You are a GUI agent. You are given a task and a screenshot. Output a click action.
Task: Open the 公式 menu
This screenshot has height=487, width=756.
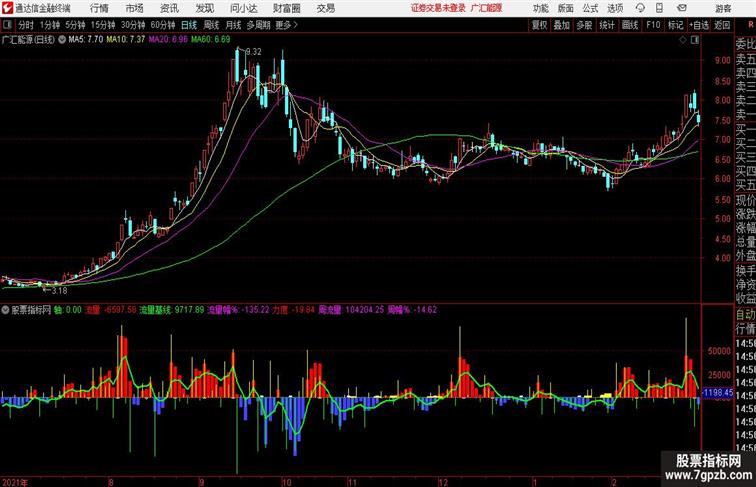tap(590, 8)
